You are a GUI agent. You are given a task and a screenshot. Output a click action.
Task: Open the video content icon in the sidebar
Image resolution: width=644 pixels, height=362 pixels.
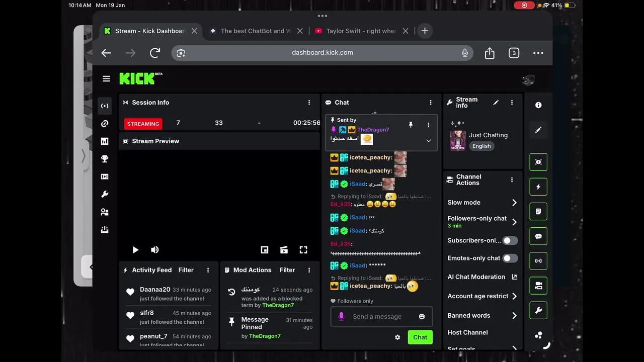point(105,176)
